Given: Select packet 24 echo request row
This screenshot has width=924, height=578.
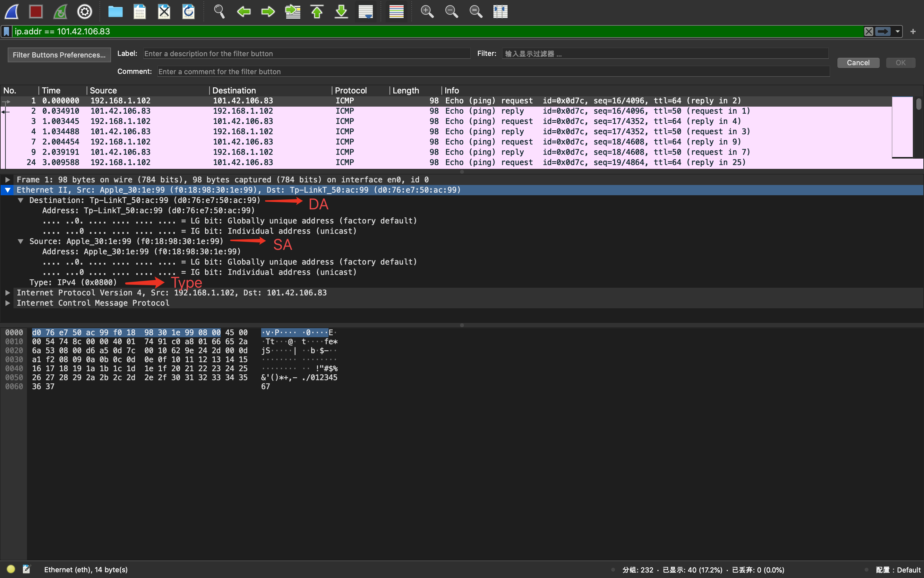Looking at the screenshot, I should 446,162.
